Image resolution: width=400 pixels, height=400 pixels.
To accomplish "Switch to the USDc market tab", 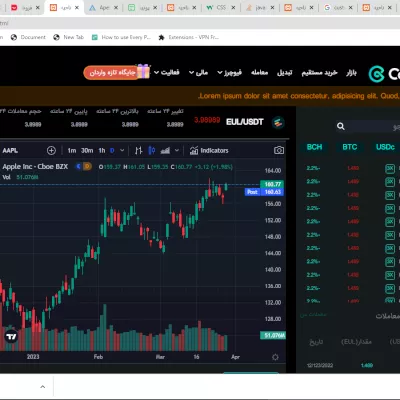I will click(x=385, y=147).
